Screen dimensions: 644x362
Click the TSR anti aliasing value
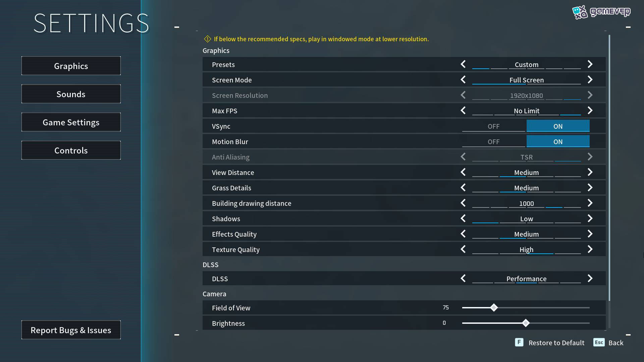point(527,157)
